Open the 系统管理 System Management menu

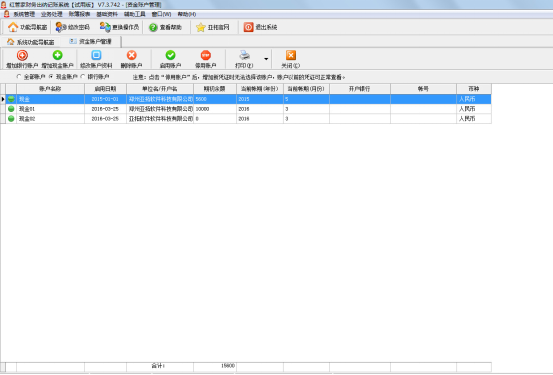24,14
